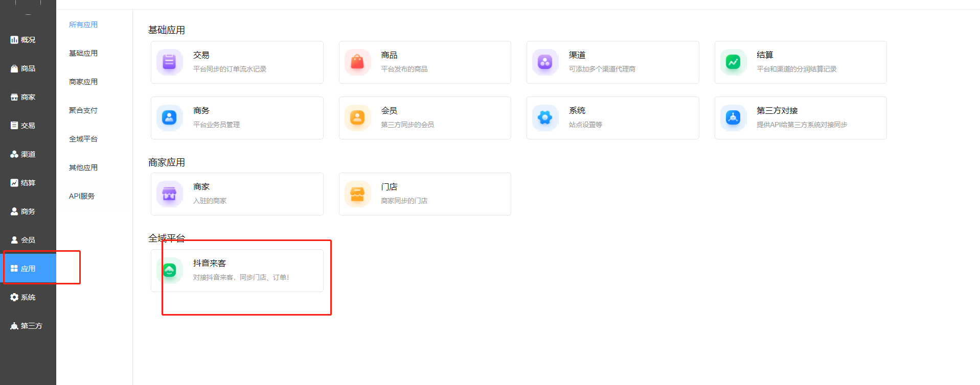Open the 其他应用 category
980x385 pixels.
(83, 167)
